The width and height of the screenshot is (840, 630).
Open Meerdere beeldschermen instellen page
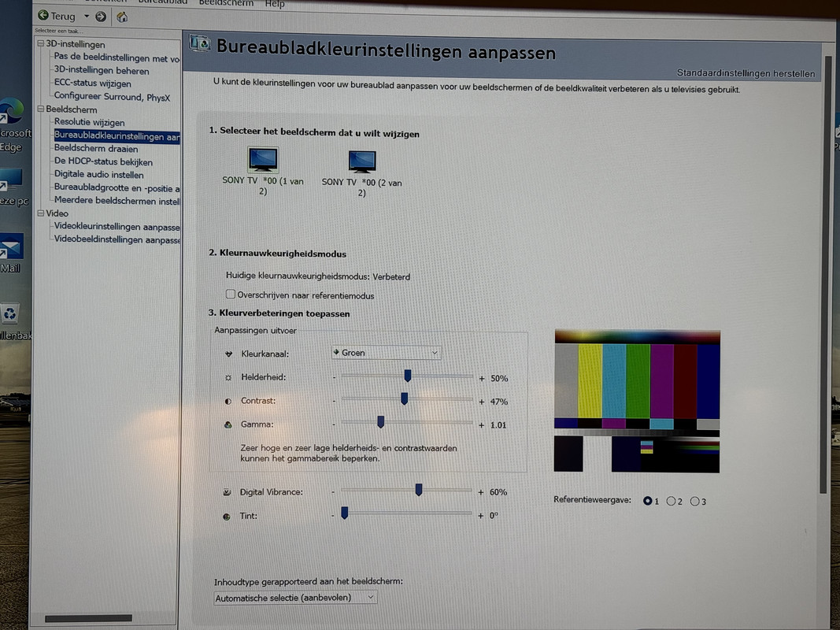pos(117,200)
